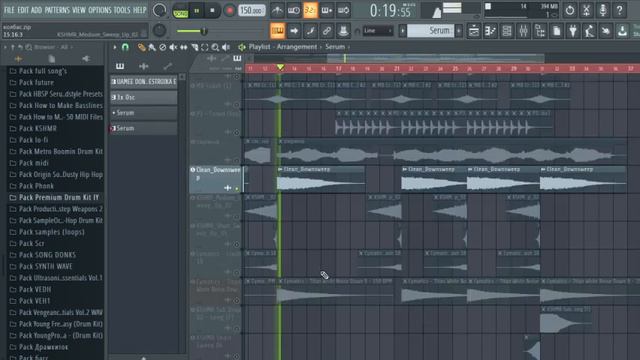This screenshot has height=360, width=640.
Task: Open the OPTIONS menu
Action: [100, 10]
